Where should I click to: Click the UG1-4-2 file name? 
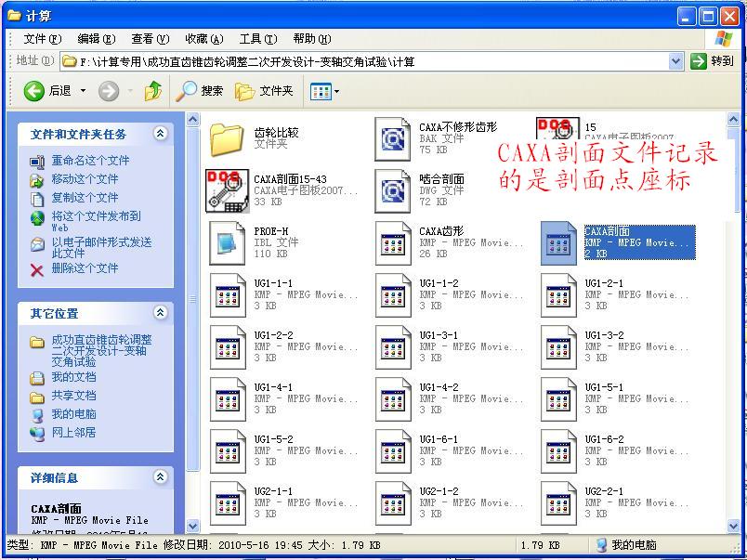(439, 387)
